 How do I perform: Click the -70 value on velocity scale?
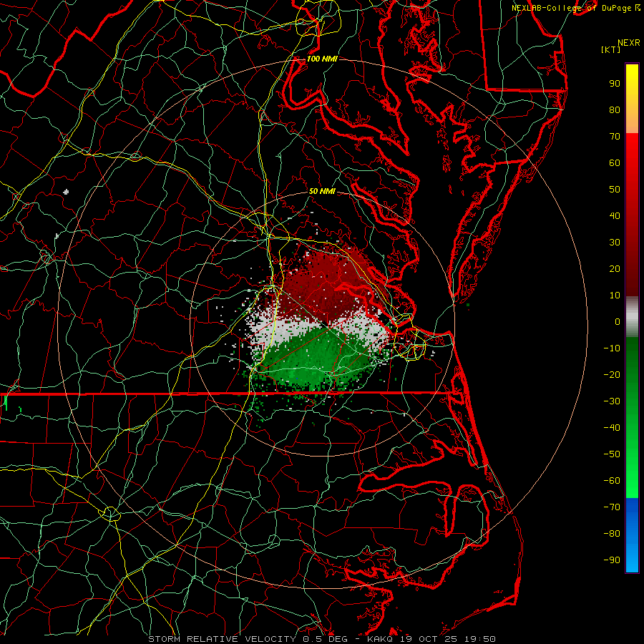pos(612,507)
